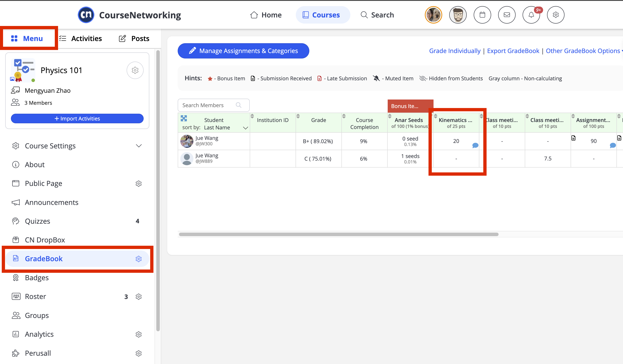Open the sort by Last Name dropdown
623x364 pixels.
click(x=226, y=127)
